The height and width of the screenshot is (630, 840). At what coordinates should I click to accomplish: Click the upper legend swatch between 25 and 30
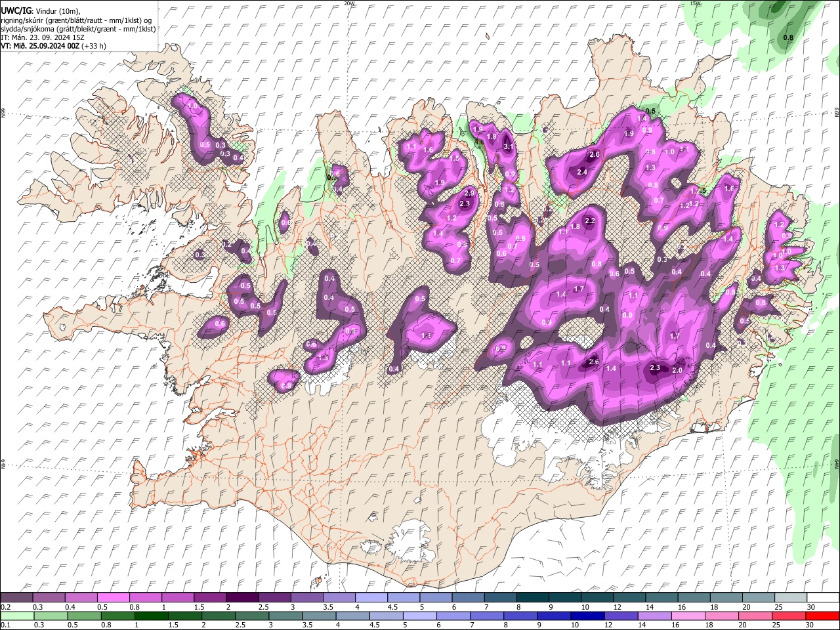(791, 597)
